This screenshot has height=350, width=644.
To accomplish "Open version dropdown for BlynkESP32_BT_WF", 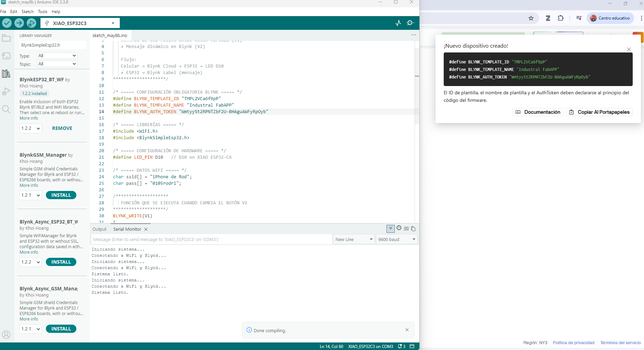I will 30,129.
